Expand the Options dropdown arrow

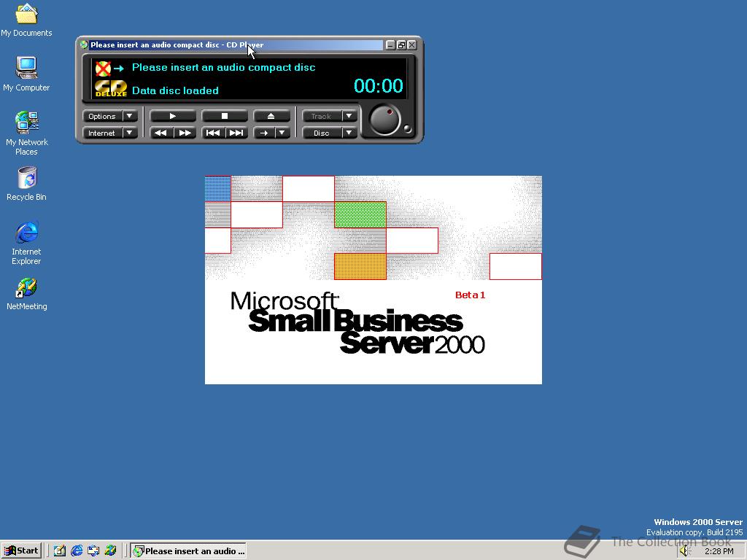(x=130, y=116)
